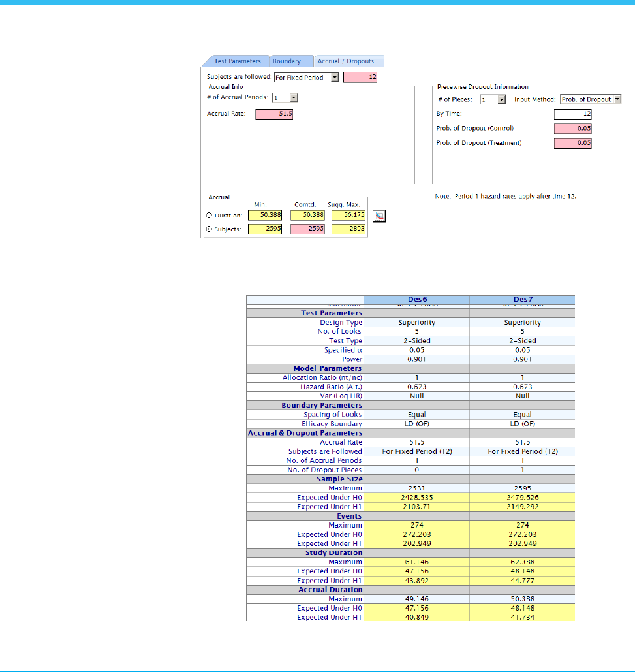Image resolution: width=635 pixels, height=672 pixels.
Task: Click the Accrual Duration section row
Action: 410,590
